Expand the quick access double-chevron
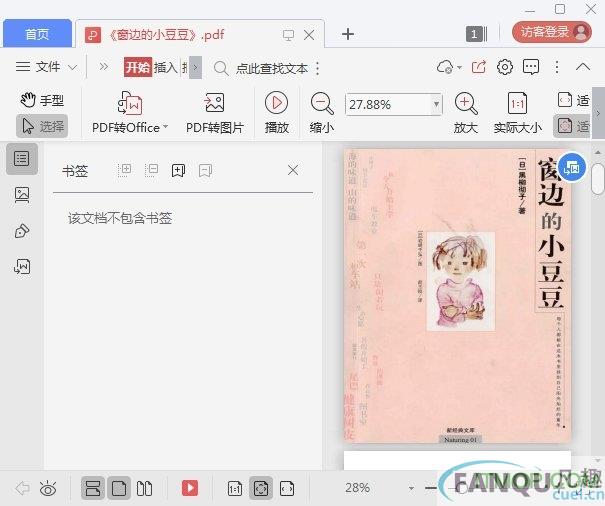 pyautogui.click(x=103, y=67)
